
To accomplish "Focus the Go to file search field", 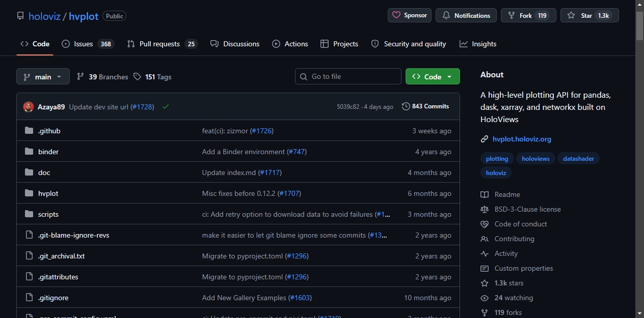I will click(348, 76).
